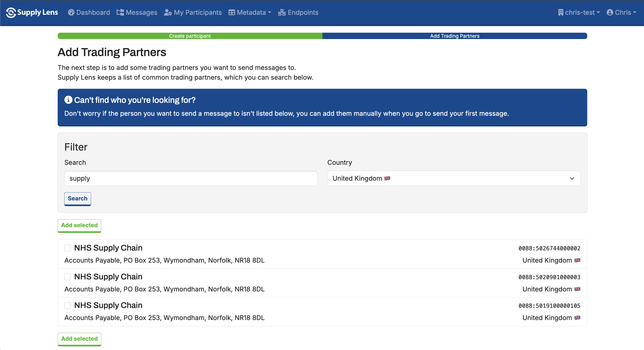Click the identifier 0088:5026744000002
The image size is (644, 350).
tap(549, 248)
